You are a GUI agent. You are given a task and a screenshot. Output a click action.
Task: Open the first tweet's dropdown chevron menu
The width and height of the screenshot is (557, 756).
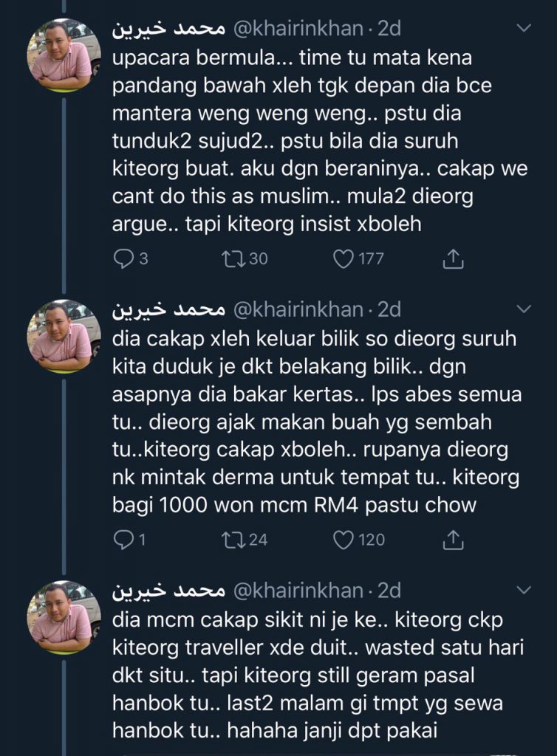(x=524, y=29)
